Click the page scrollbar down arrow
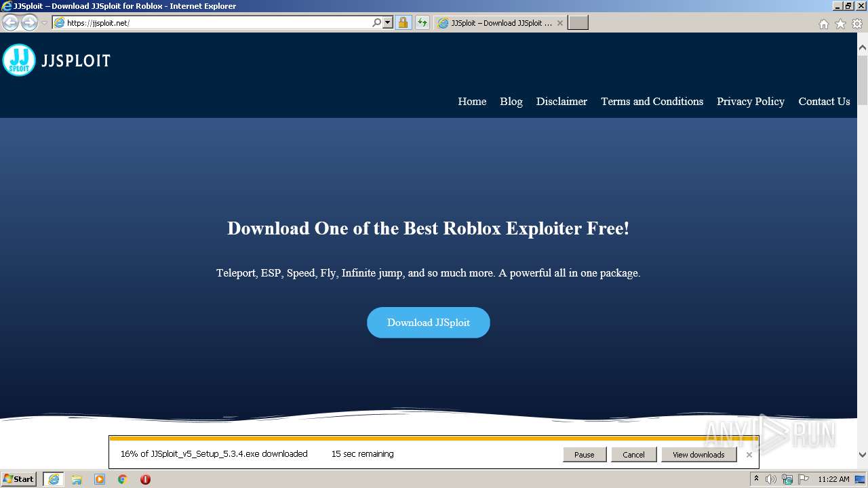 coord(863,455)
